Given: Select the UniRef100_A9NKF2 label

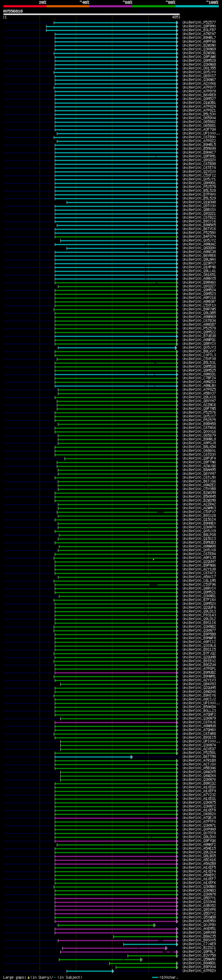Looking at the screenshot, I should (x=199, y=844).
